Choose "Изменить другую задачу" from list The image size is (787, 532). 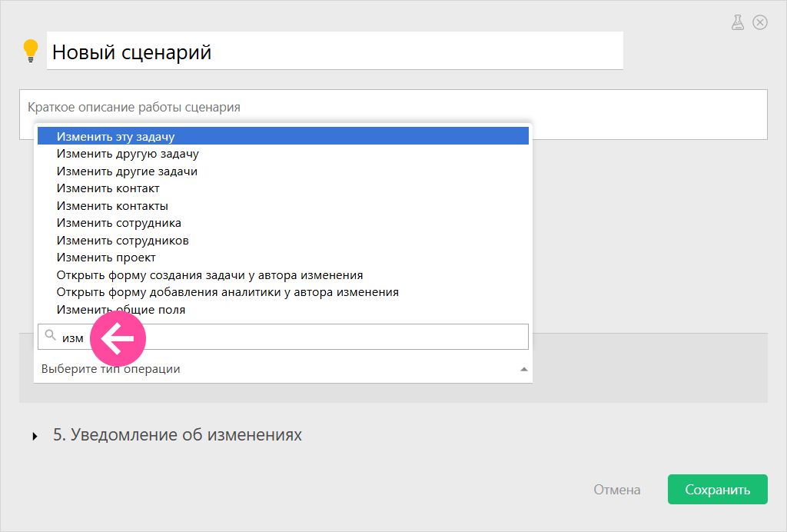(x=283, y=154)
